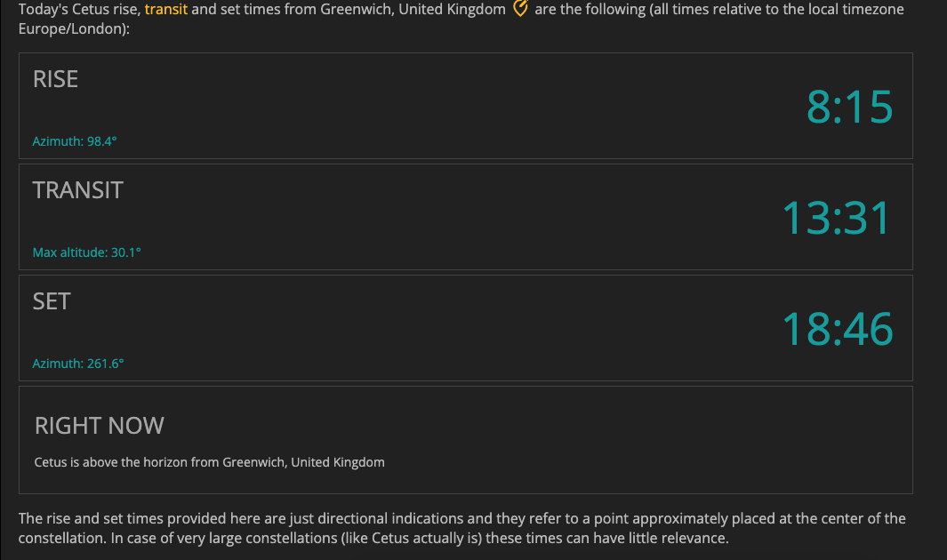The width and height of the screenshot is (947, 560).
Task: Select the 13:31 transit time
Action: [837, 218]
